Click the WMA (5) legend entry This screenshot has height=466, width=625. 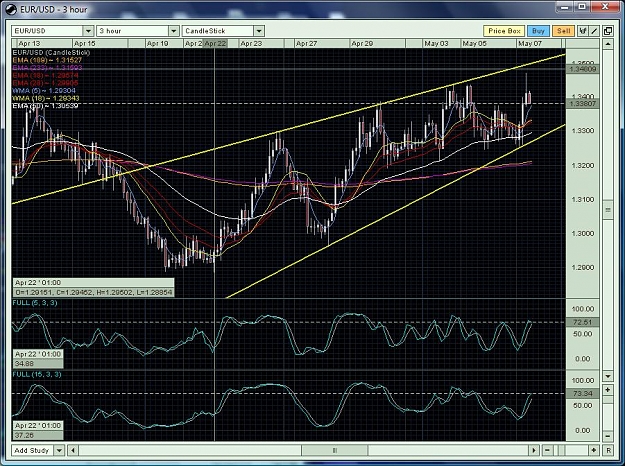coord(44,90)
